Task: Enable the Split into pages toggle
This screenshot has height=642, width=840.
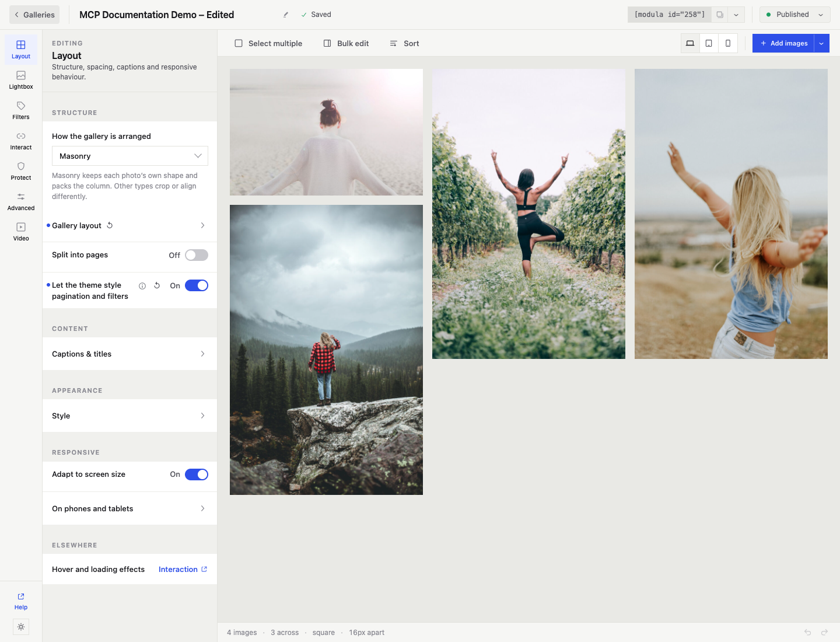Action: click(197, 255)
